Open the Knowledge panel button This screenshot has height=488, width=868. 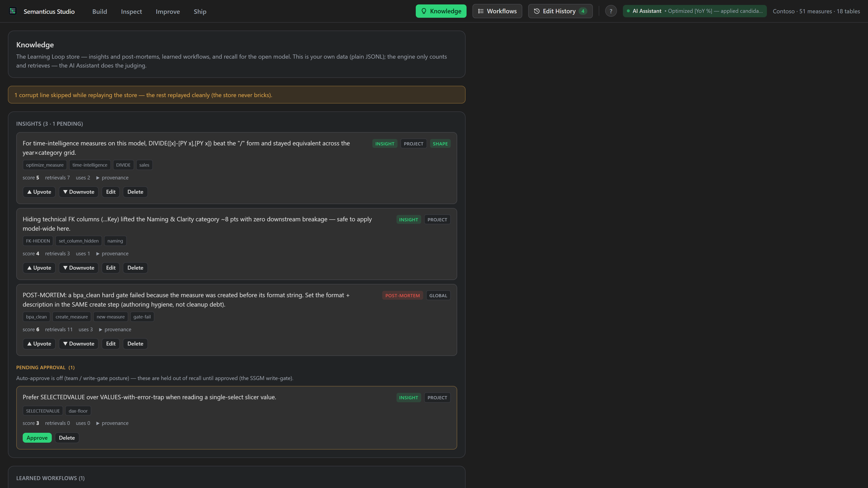441,11
